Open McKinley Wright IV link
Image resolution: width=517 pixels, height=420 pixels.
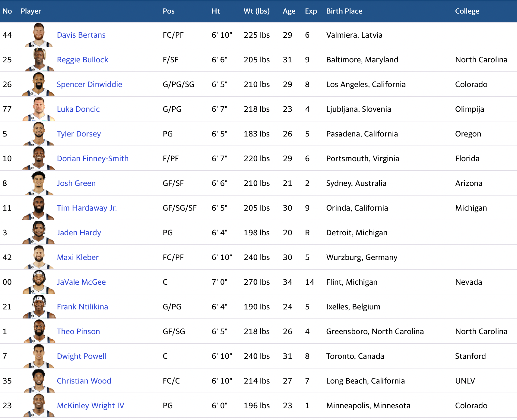(90, 406)
